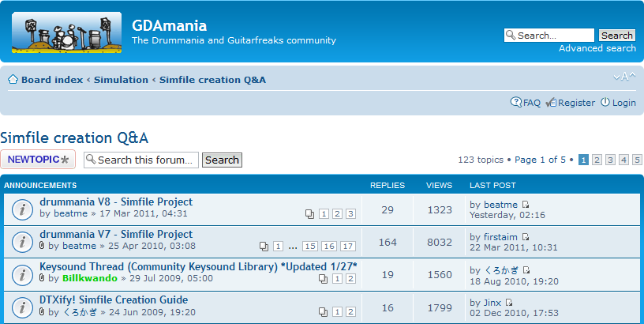The image size is (644, 324).
Task: View latest post icon by beatme
Action: pos(526,205)
